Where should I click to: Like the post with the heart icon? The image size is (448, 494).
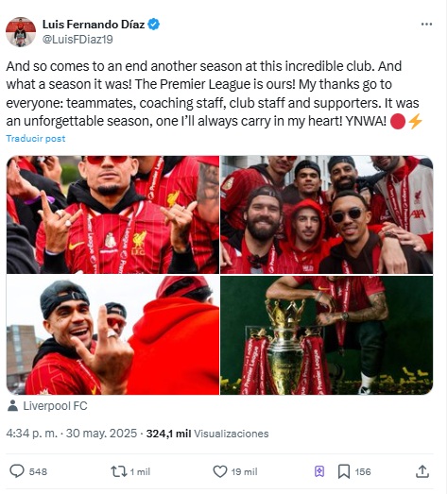pyautogui.click(x=220, y=471)
